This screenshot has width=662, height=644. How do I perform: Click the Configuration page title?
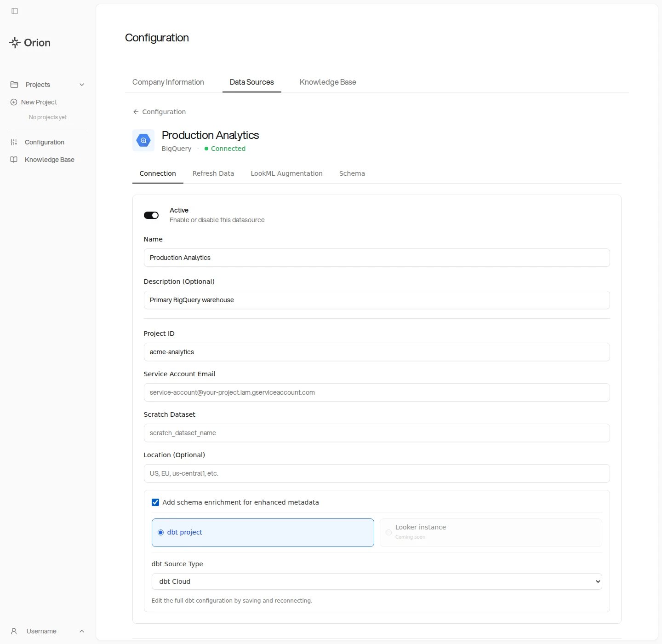point(157,38)
